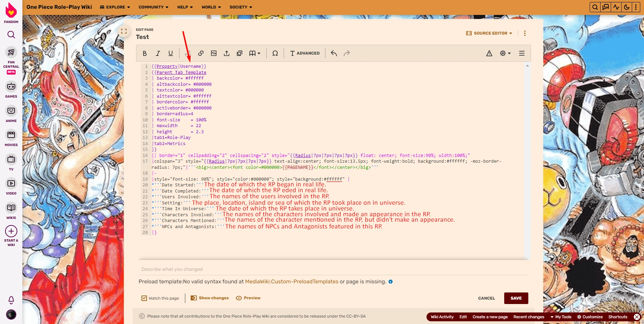Open the media gallery icon

pos(240,53)
